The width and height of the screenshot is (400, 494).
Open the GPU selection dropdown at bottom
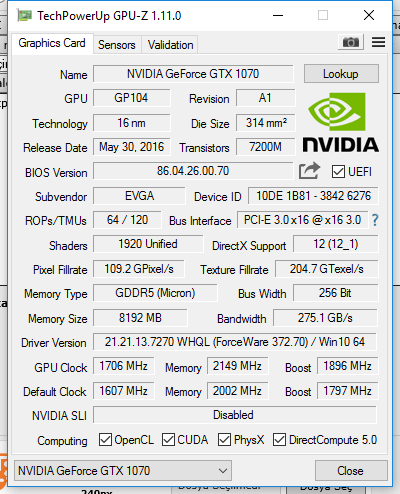(x=123, y=471)
